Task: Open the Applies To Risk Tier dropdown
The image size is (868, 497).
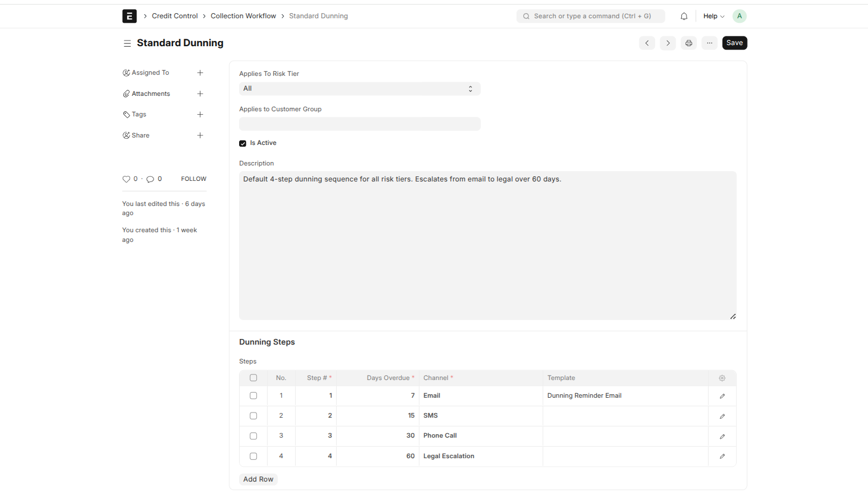Action: point(360,88)
